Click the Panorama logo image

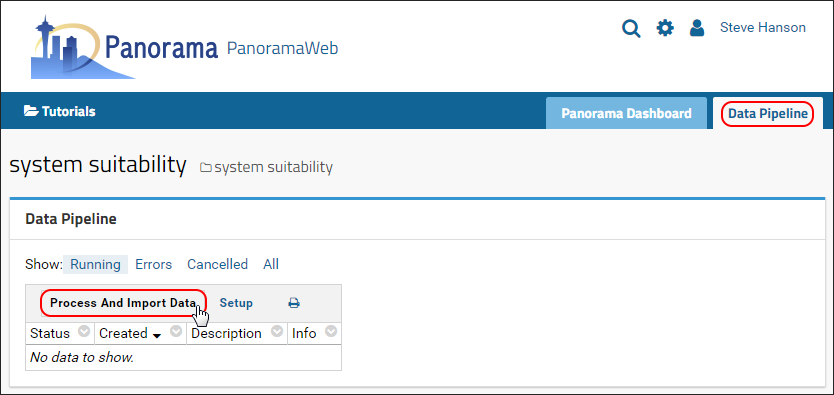pyautogui.click(x=124, y=47)
